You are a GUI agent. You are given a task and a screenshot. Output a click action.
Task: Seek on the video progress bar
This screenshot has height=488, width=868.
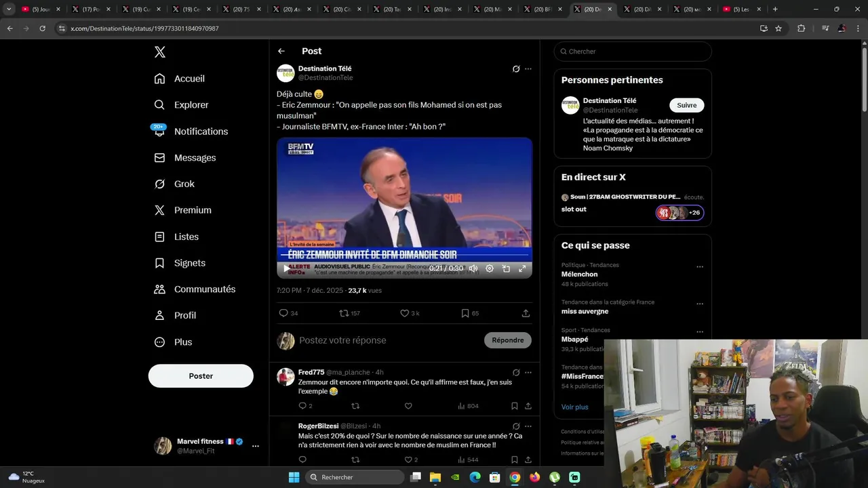click(x=404, y=256)
